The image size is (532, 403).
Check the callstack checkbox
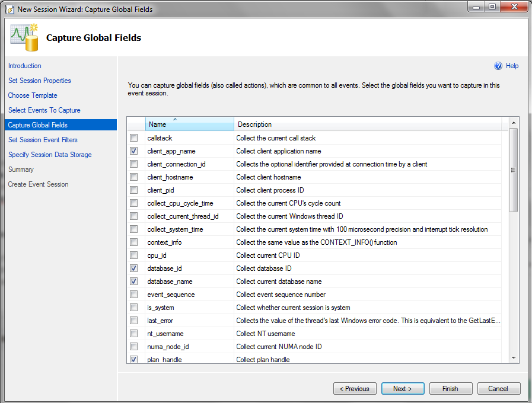click(134, 138)
